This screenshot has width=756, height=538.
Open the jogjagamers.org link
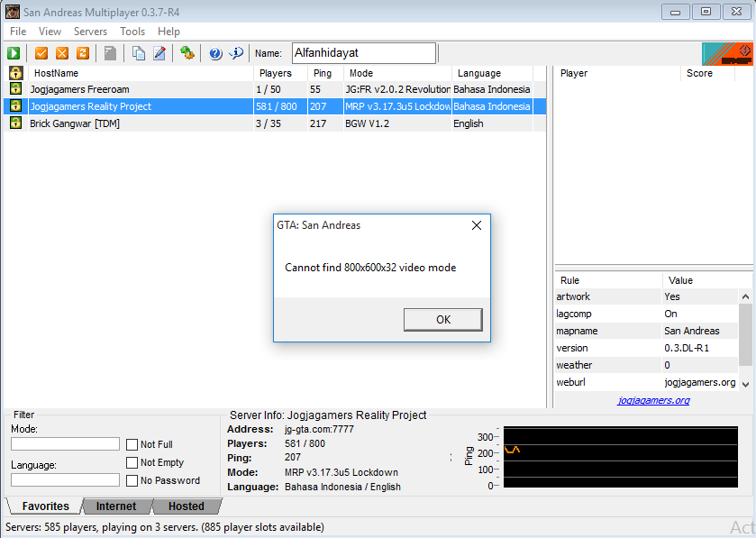pos(653,400)
